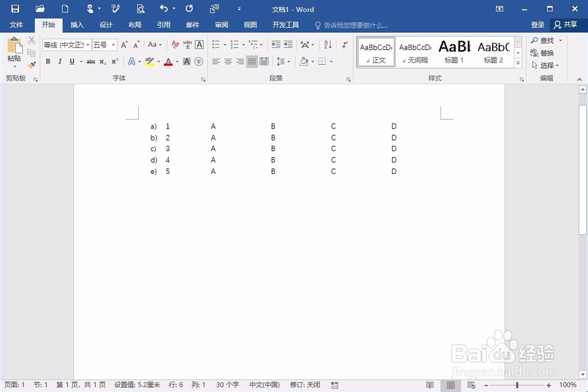Open the numbering list style dropdown
The height and width of the screenshot is (392, 588).
pos(243,45)
